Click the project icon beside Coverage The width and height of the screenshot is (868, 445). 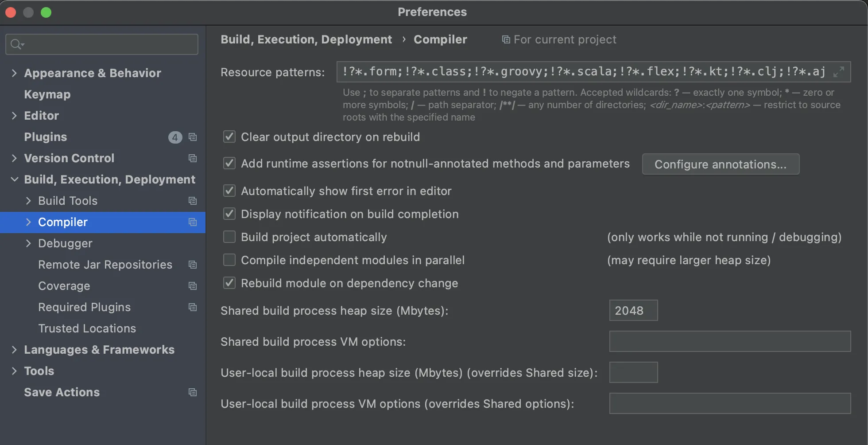pyautogui.click(x=193, y=286)
